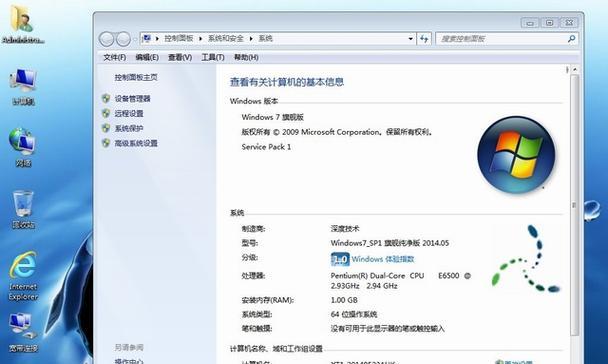Click the search magnifier icon
The width and height of the screenshot is (608, 364).
point(571,39)
